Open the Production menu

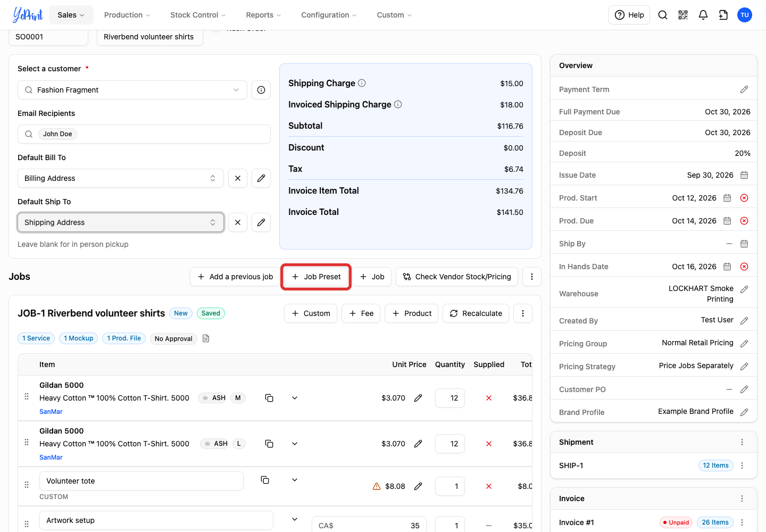[x=127, y=15]
